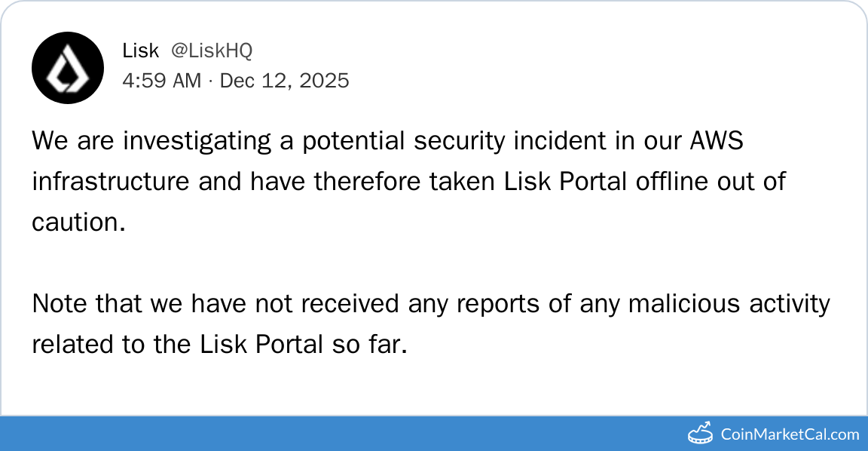
Task: Click the Dec 12, 2025 date
Action: coord(284,81)
